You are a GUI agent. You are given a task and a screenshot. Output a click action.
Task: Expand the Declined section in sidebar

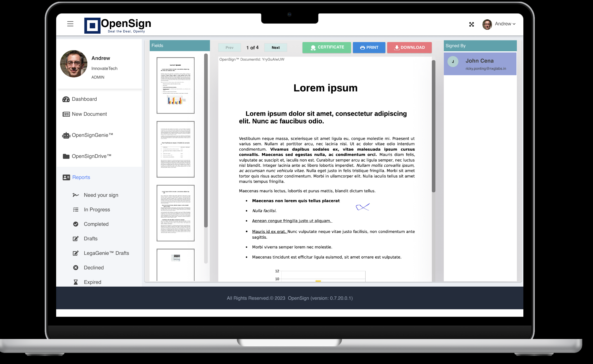(93, 267)
